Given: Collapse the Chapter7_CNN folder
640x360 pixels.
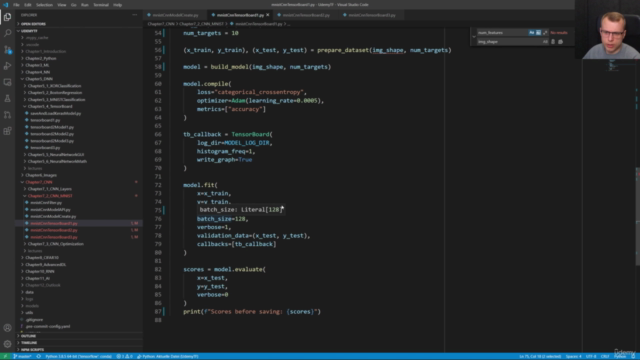Looking at the screenshot, I should tap(79, 182).
